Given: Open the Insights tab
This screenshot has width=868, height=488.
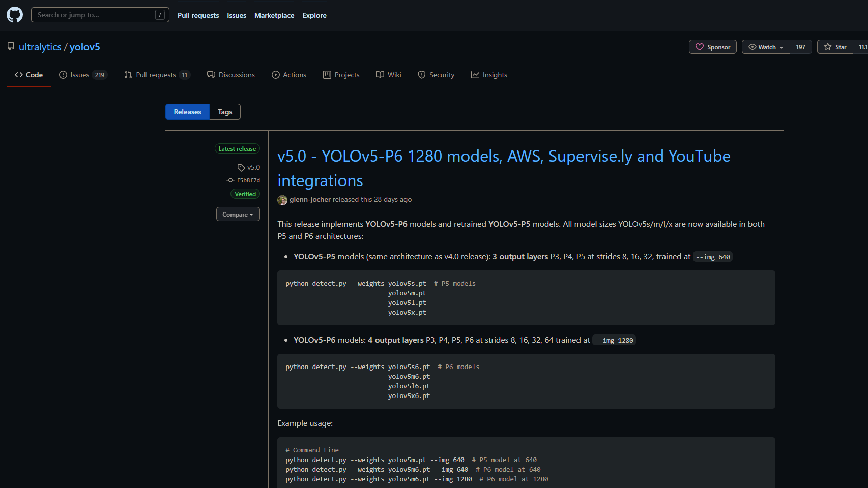Looking at the screenshot, I should pos(489,75).
